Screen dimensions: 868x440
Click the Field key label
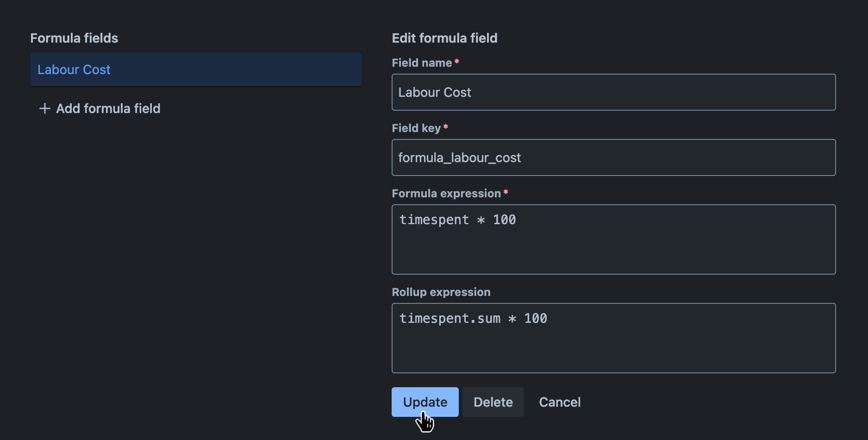(x=417, y=128)
